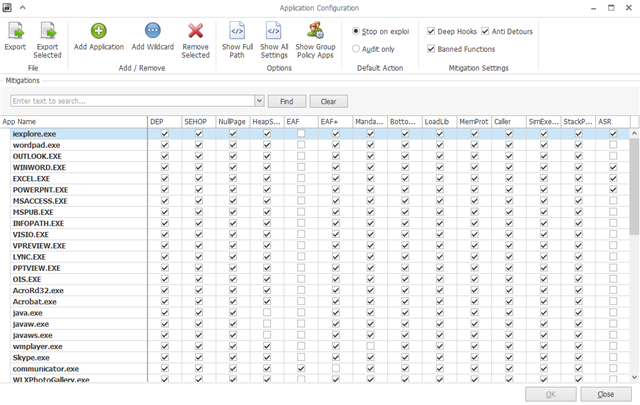The image size is (640, 405).
Task: Click the application icon in title bar
Action: tap(7, 7)
